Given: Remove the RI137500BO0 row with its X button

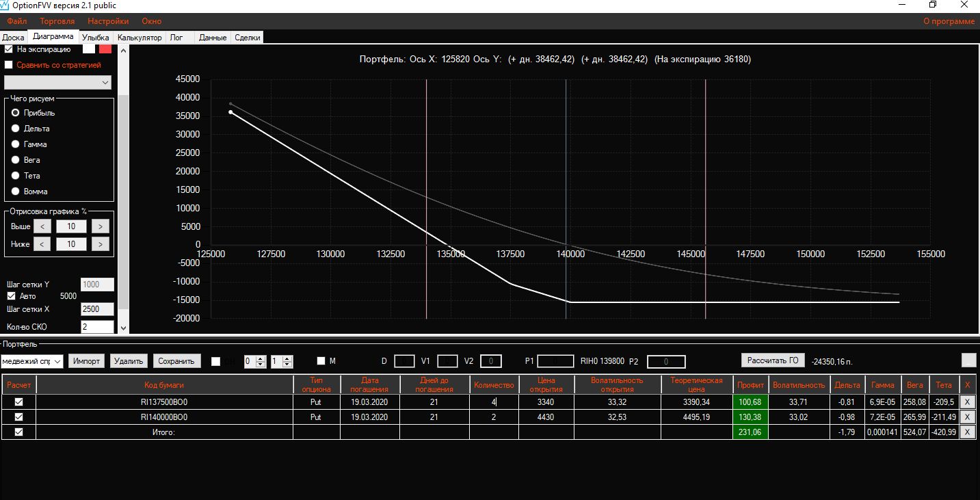Looking at the screenshot, I should (967, 402).
